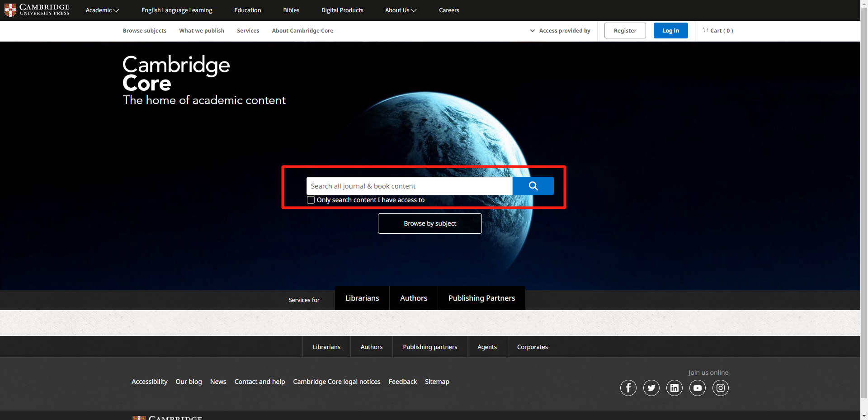The height and width of the screenshot is (420, 868).
Task: Open the footer Corporates link
Action: pos(533,347)
